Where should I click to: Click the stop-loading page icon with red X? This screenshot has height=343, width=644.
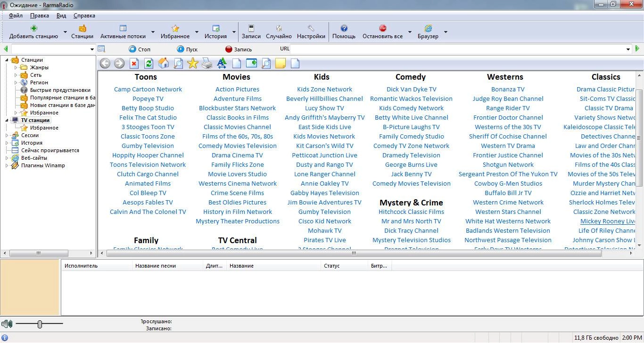pos(134,63)
